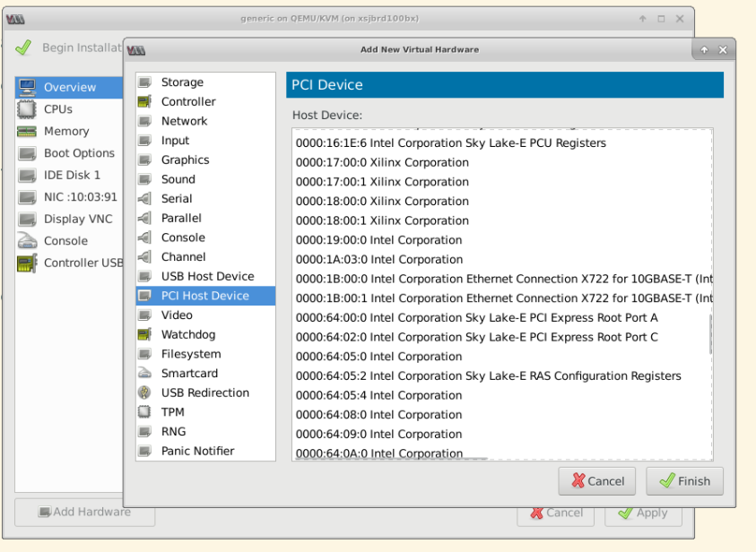756x552 pixels.
Task: Click the host device list vertical scrollbar
Action: pos(710,333)
